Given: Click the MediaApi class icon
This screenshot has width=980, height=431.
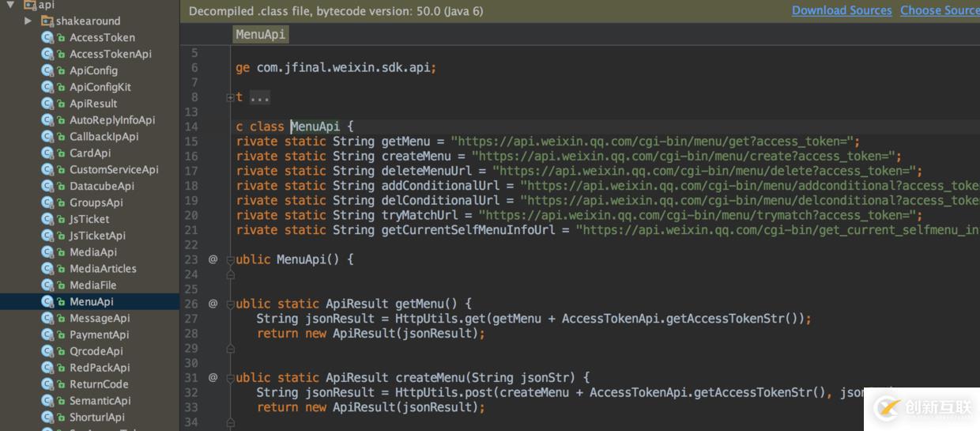Looking at the screenshot, I should (x=47, y=252).
